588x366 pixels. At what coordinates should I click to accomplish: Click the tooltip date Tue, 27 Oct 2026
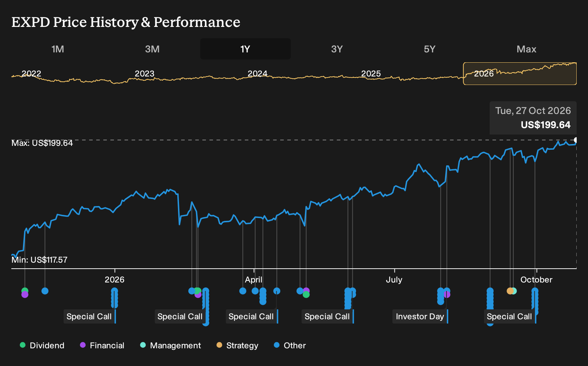coord(533,111)
